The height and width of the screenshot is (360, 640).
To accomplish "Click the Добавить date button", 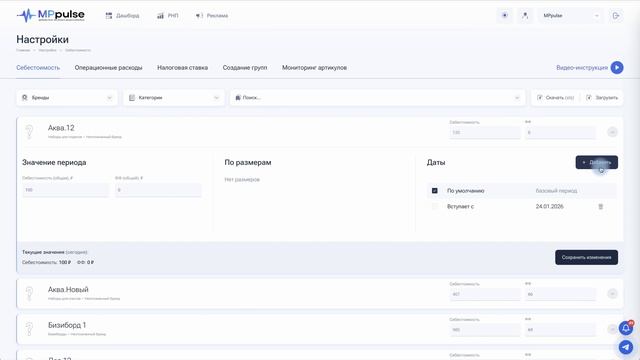I will coord(596,162).
